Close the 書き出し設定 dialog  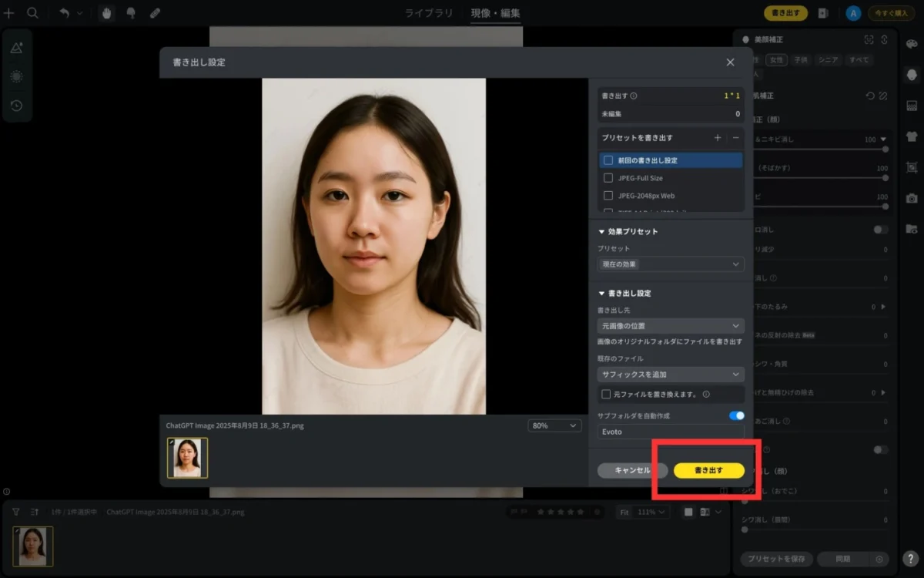[x=730, y=62]
